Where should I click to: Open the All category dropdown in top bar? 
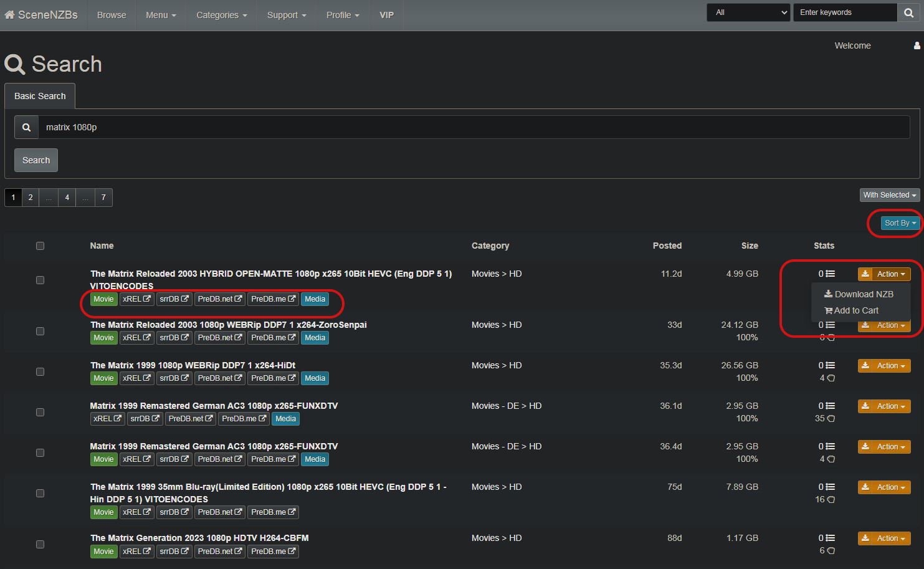748,12
